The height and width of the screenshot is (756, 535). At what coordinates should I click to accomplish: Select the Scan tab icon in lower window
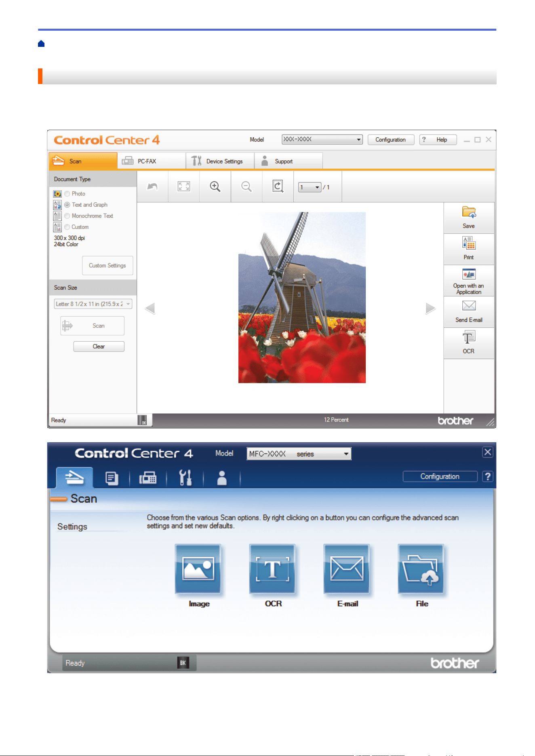tap(74, 478)
